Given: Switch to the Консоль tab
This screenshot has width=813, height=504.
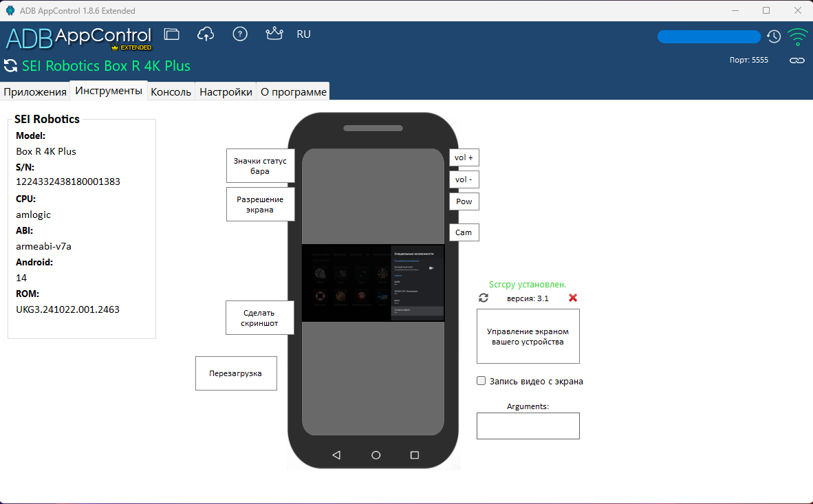Looking at the screenshot, I should tap(171, 91).
